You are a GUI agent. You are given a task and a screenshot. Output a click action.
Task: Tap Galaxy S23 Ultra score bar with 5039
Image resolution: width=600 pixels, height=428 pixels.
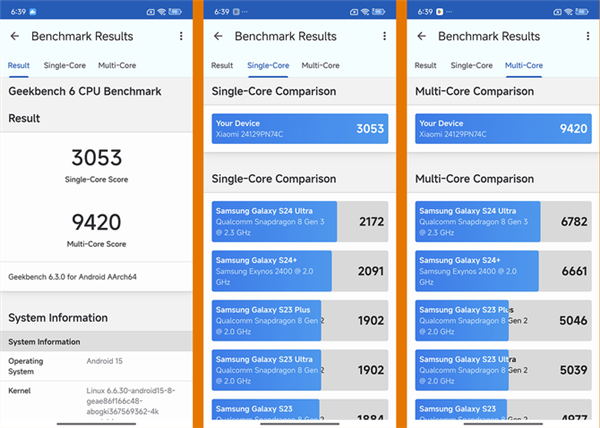tap(503, 369)
